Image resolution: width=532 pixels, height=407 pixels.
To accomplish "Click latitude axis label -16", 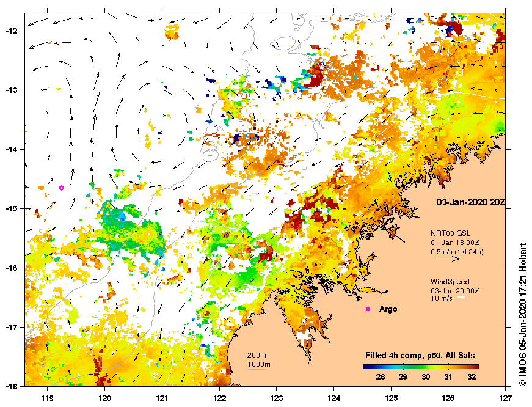I will [x=11, y=268].
